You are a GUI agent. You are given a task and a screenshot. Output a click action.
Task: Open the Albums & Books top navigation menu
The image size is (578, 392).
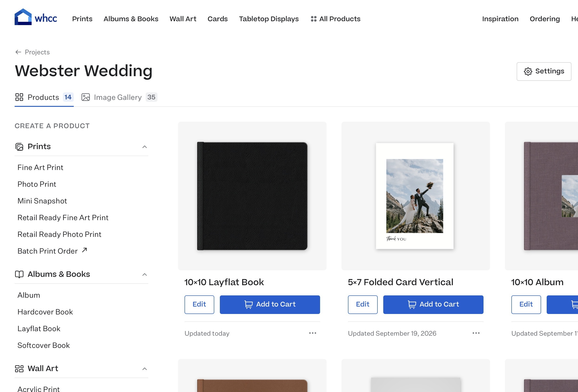131,19
